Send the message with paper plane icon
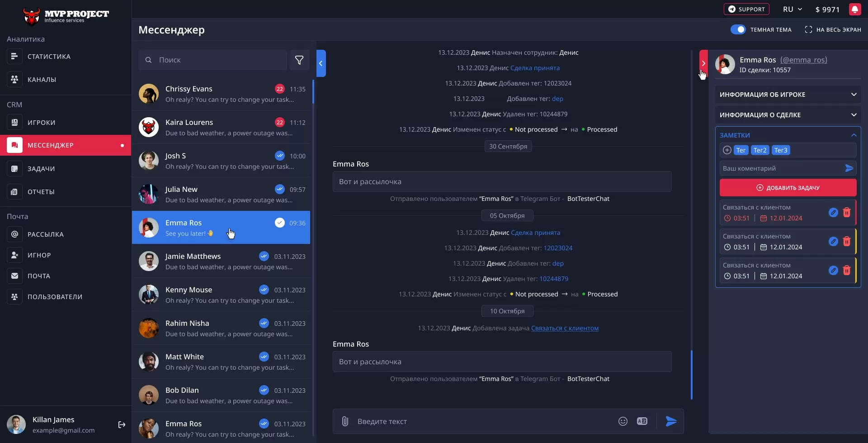This screenshot has height=443, width=868. (671, 421)
